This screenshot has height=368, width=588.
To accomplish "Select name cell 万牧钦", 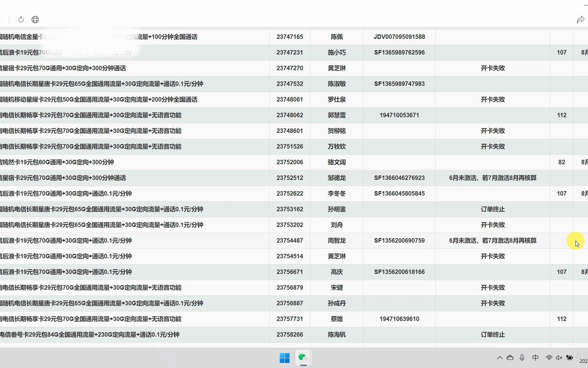I will click(x=337, y=147).
